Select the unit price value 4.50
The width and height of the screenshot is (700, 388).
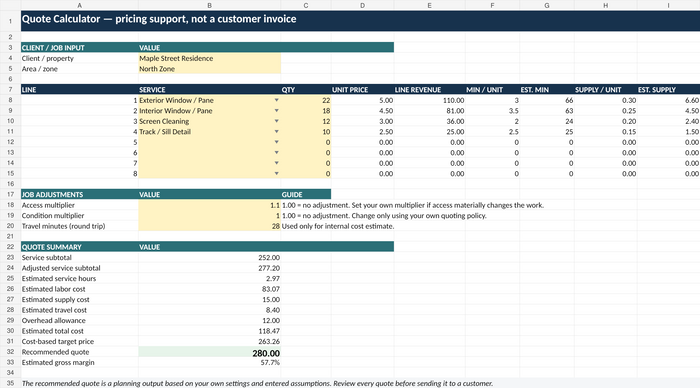point(362,111)
